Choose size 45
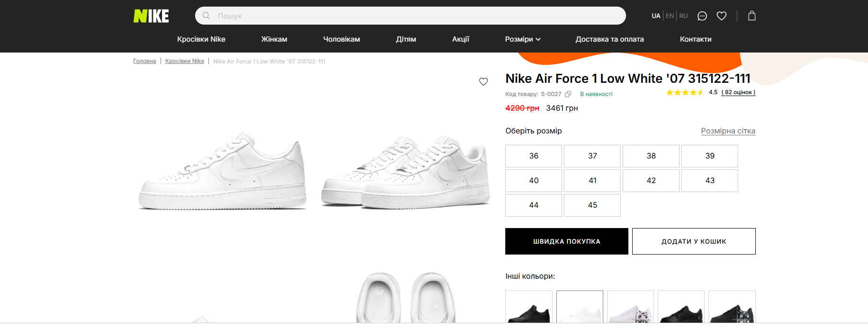This screenshot has height=326, width=868. point(592,205)
